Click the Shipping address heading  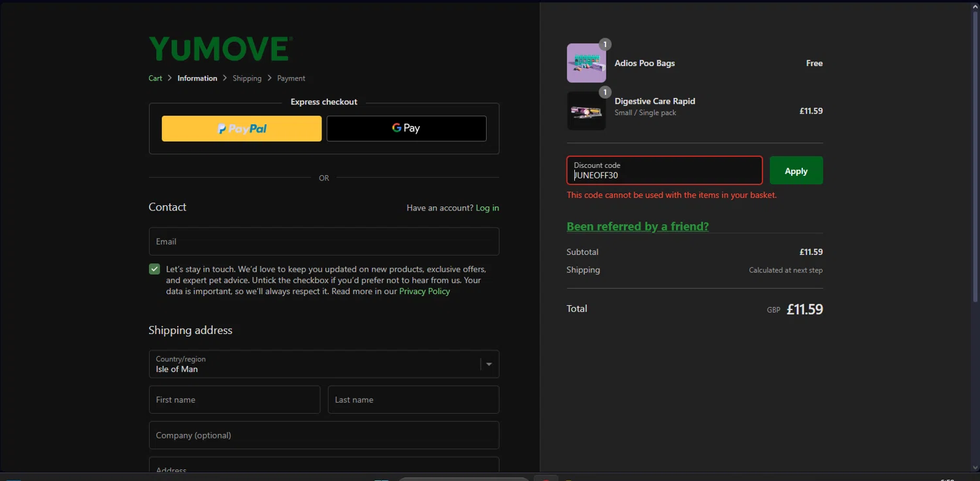click(x=191, y=331)
